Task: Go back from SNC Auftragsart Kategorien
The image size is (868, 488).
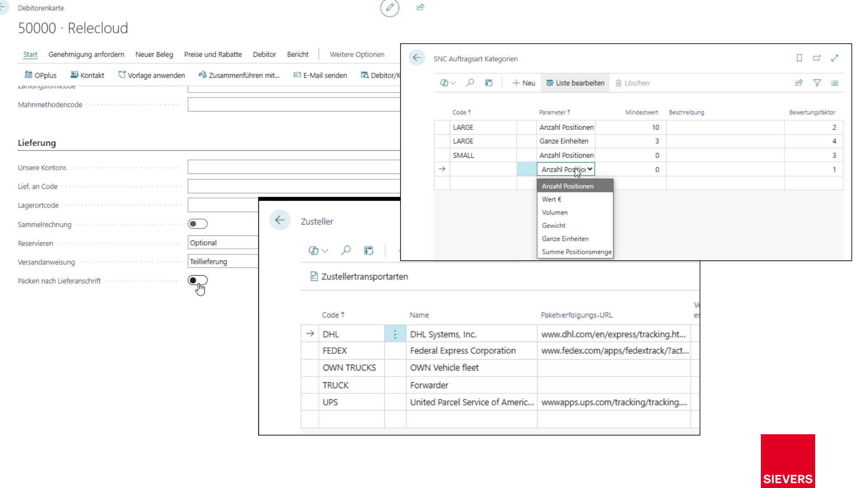Action: click(417, 58)
